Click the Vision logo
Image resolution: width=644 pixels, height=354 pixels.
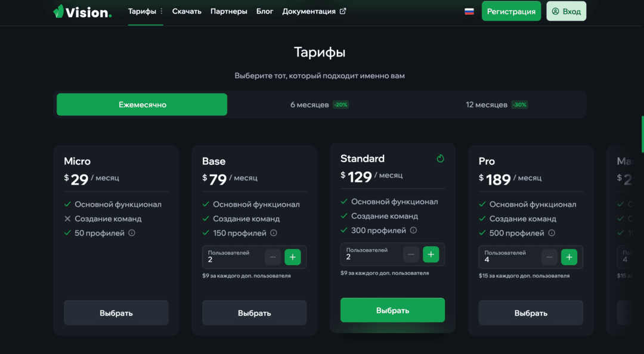click(82, 11)
